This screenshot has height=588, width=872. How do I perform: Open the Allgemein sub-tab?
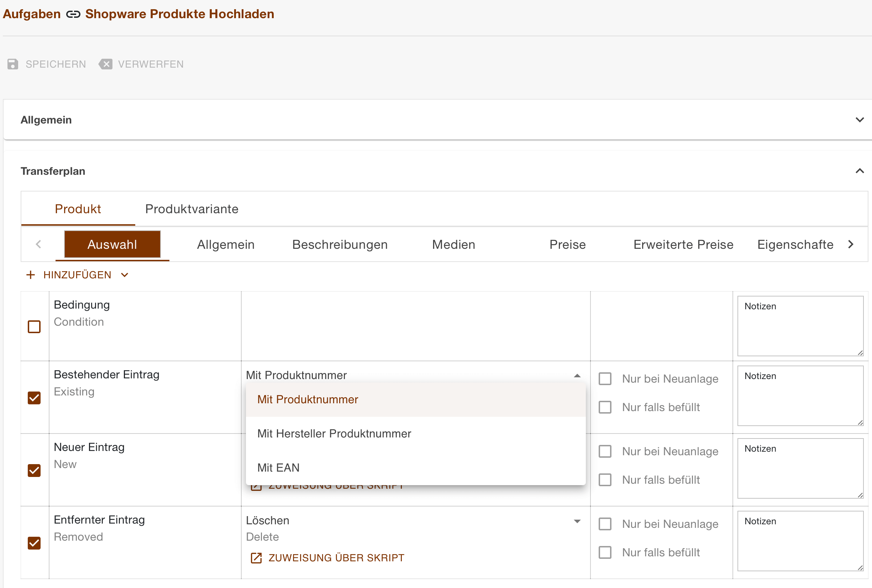[226, 245]
